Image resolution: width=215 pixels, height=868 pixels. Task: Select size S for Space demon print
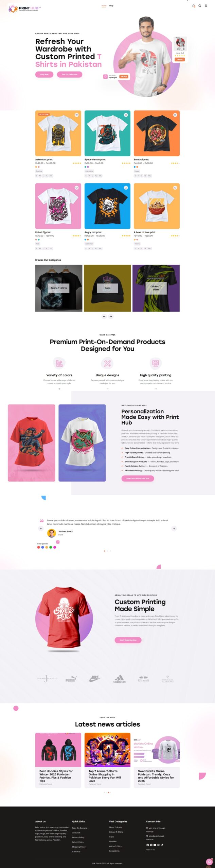click(x=86, y=176)
